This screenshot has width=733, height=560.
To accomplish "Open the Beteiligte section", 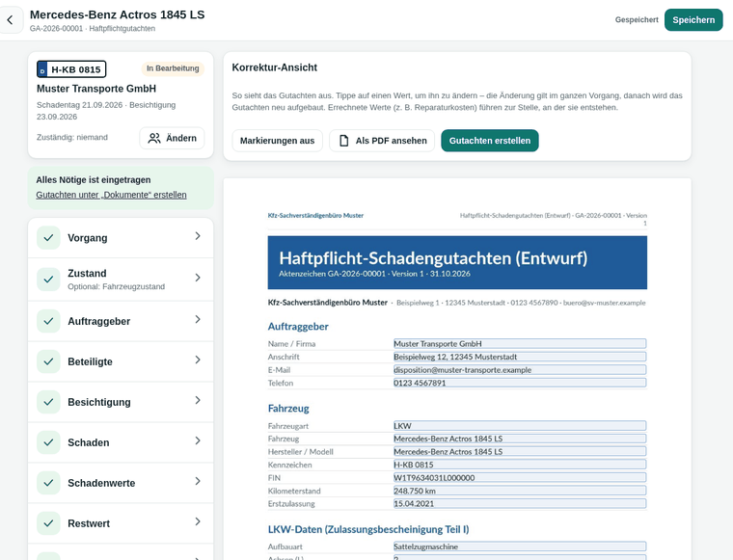I will (x=121, y=361).
